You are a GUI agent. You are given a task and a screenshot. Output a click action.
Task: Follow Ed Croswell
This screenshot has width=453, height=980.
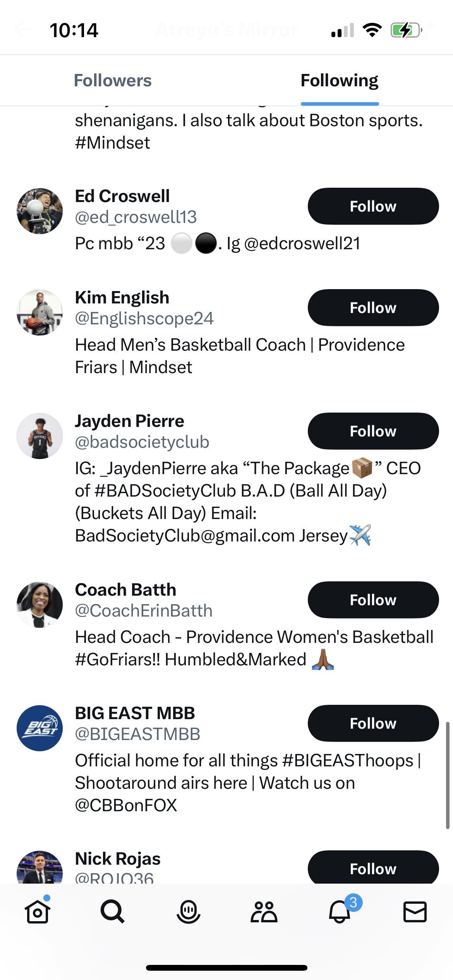pyautogui.click(x=373, y=206)
